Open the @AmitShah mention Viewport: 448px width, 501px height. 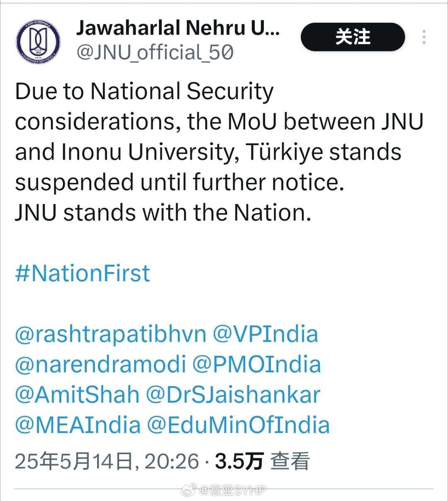point(77,395)
